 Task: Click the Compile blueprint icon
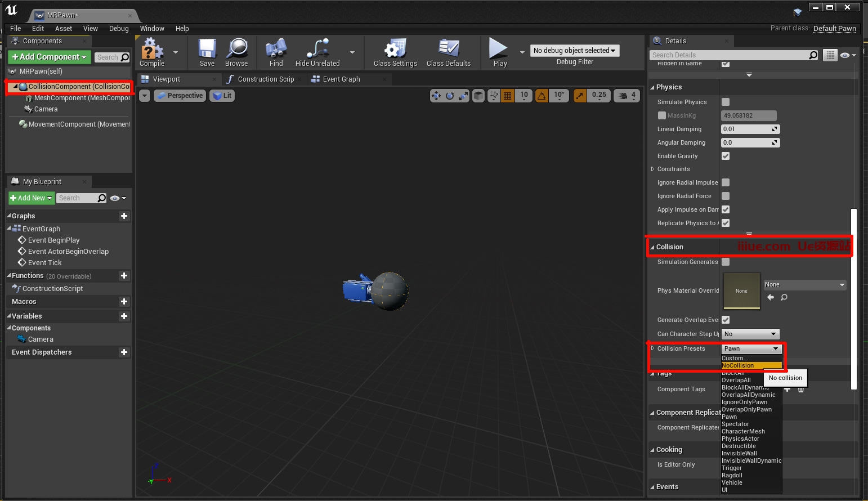[x=152, y=52]
